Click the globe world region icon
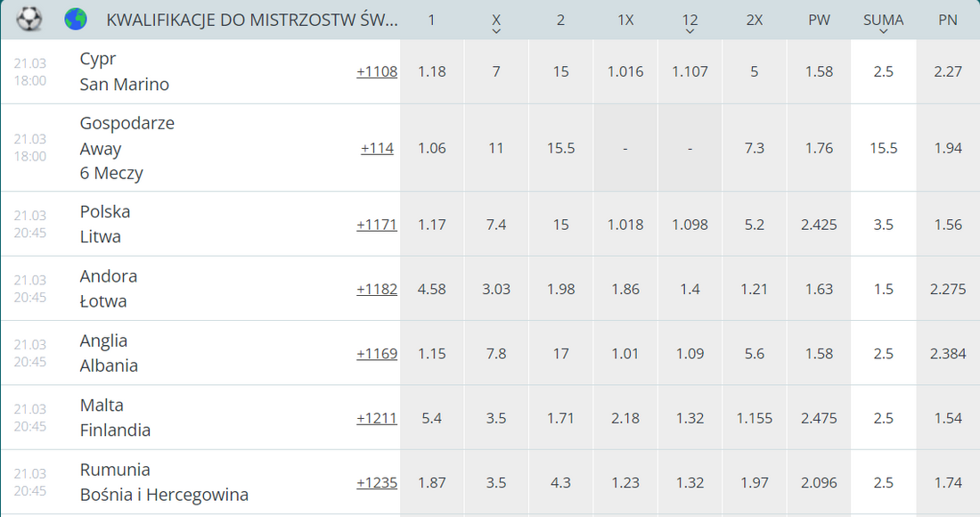 [x=76, y=20]
